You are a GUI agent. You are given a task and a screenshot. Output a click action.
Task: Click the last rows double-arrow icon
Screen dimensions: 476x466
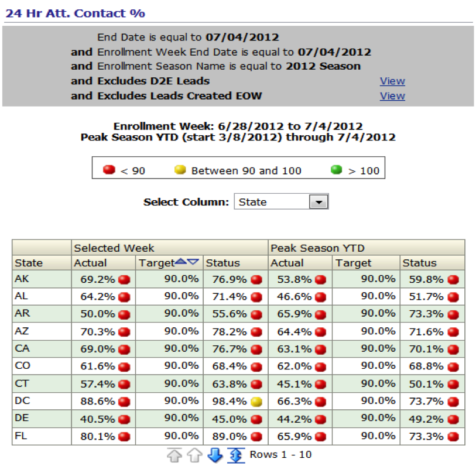(235, 455)
